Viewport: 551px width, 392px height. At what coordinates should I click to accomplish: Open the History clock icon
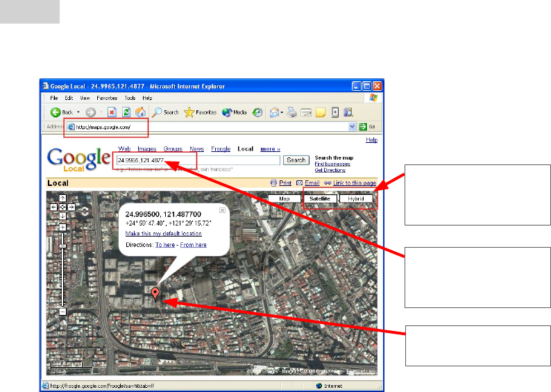point(257,112)
